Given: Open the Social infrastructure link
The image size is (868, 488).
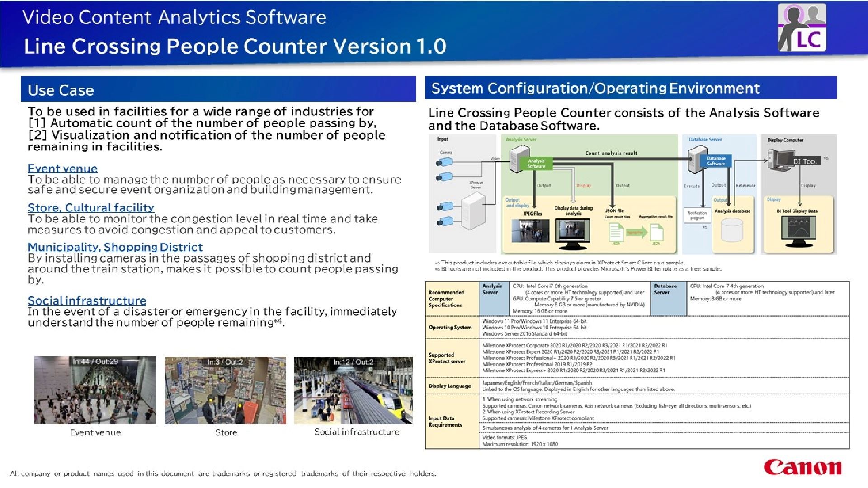Looking at the screenshot, I should (x=87, y=301).
